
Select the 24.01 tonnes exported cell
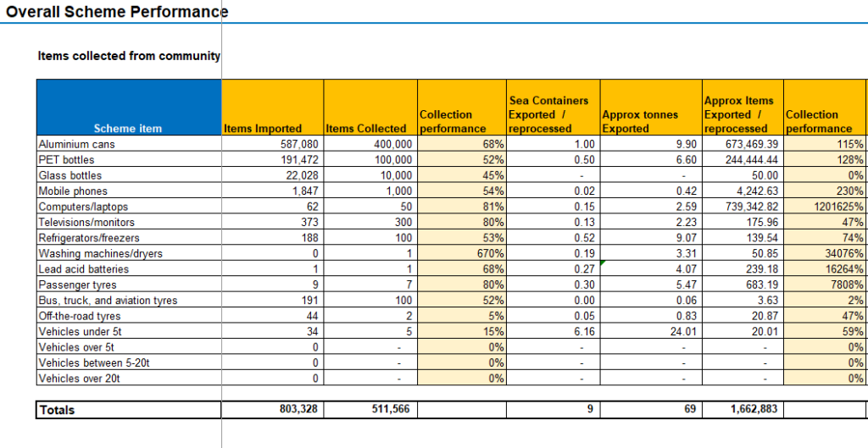651,331
